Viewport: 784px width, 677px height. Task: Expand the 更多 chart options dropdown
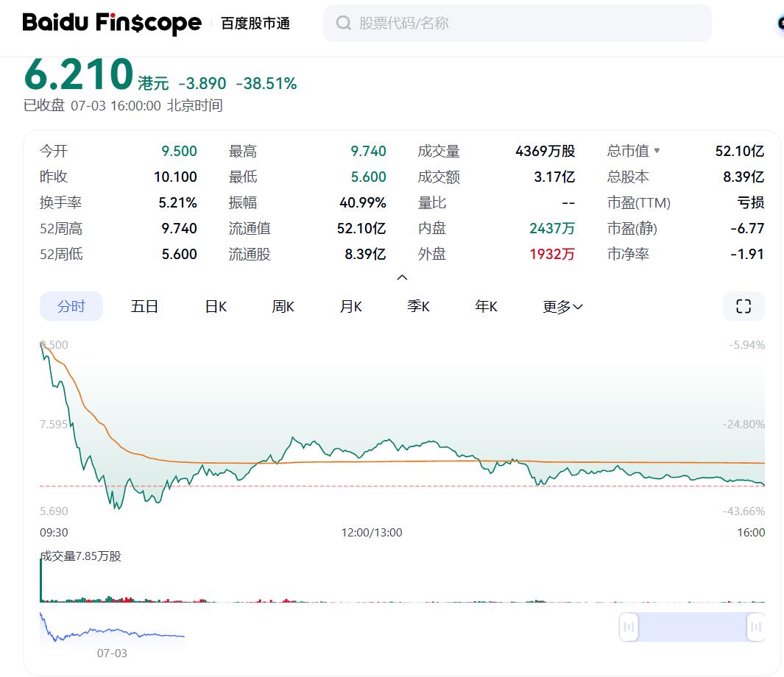(562, 306)
